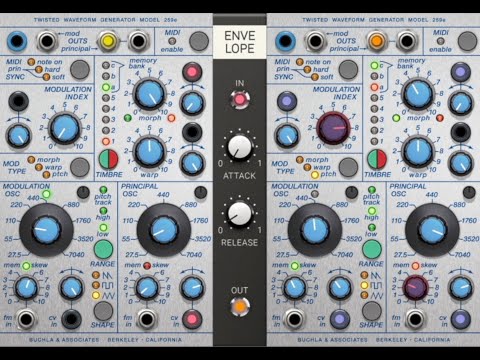Click the mod output jack on left 259e module
The width and height of the screenshot is (480, 360).
coord(47,41)
